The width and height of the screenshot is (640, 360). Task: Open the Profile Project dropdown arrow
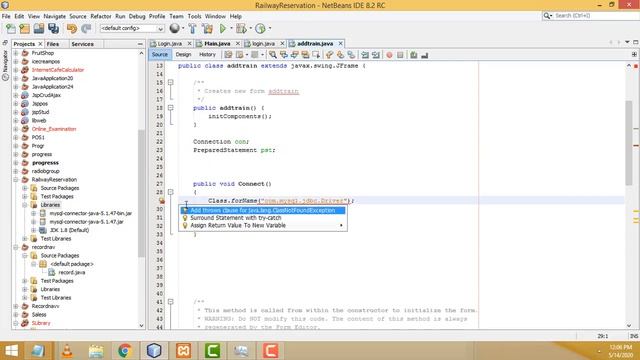click(270, 29)
